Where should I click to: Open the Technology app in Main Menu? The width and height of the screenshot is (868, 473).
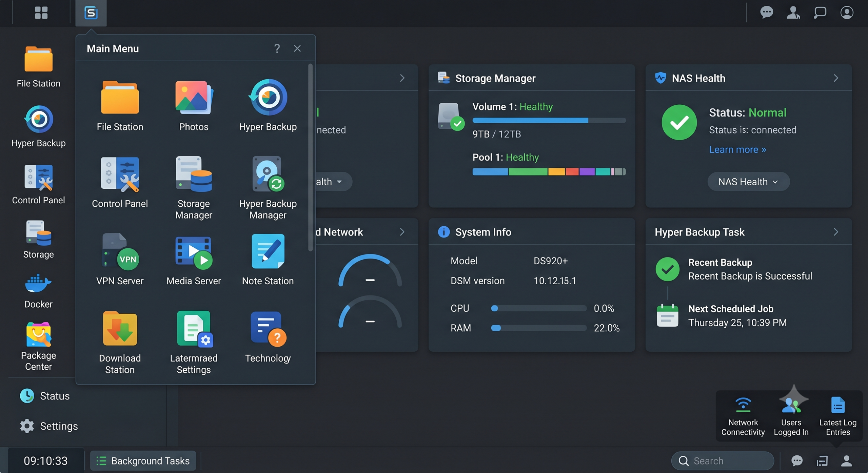(x=268, y=337)
